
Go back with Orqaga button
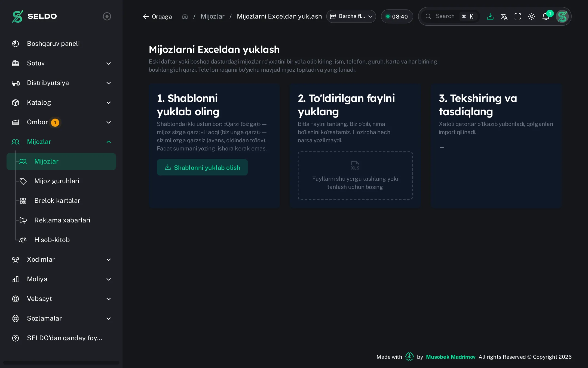pyautogui.click(x=157, y=16)
